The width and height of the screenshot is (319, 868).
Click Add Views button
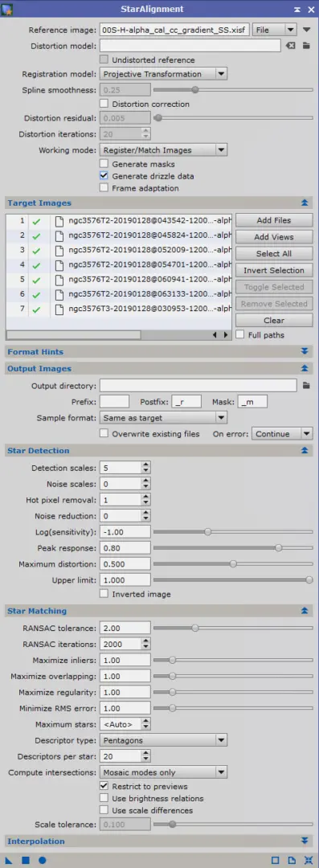(x=274, y=237)
